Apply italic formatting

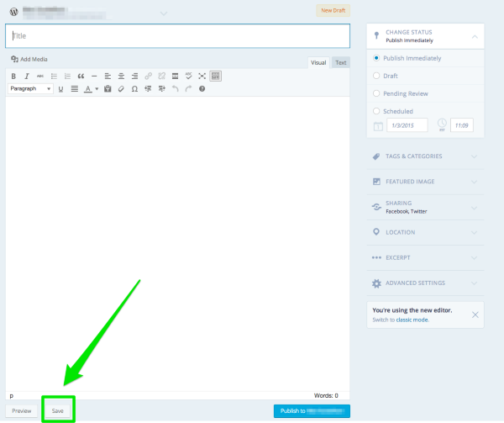28,76
